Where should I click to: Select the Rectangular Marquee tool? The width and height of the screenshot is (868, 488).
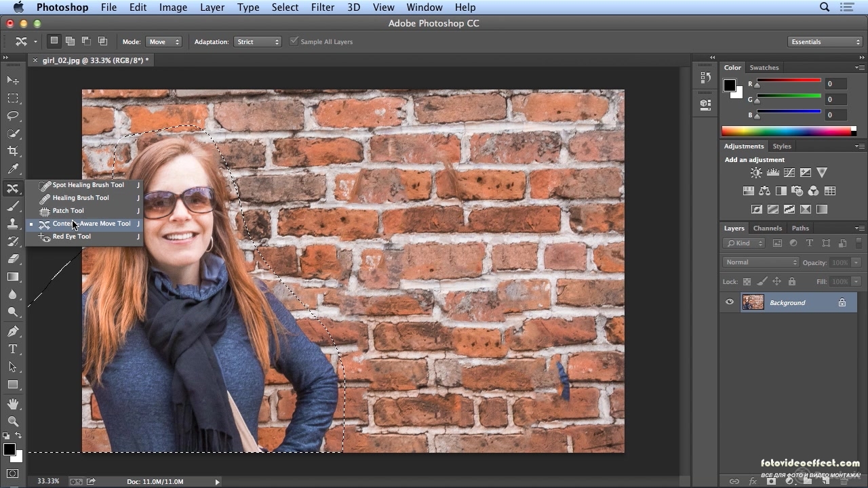13,98
